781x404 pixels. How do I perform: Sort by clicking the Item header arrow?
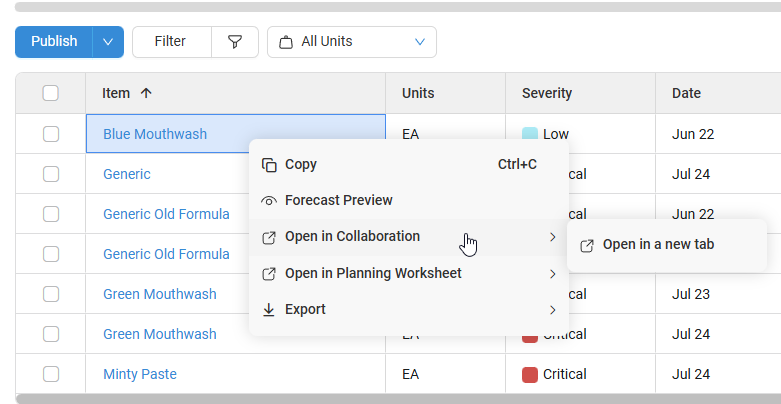(x=146, y=93)
